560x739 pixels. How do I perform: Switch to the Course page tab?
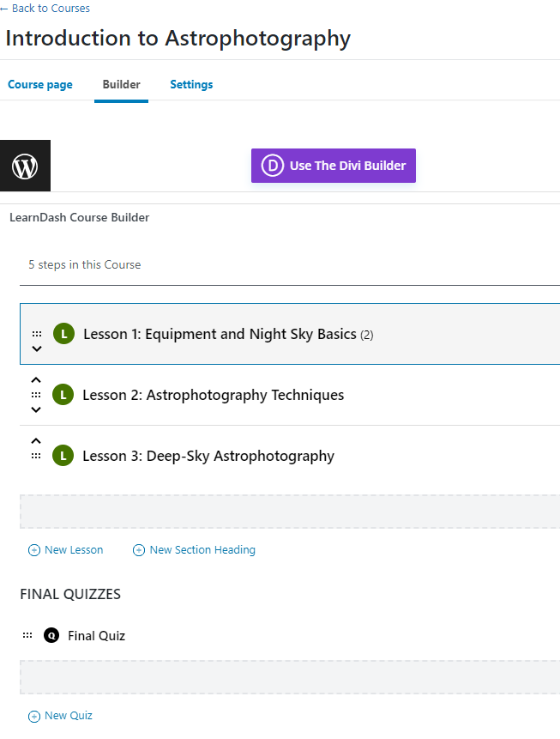pyautogui.click(x=40, y=84)
